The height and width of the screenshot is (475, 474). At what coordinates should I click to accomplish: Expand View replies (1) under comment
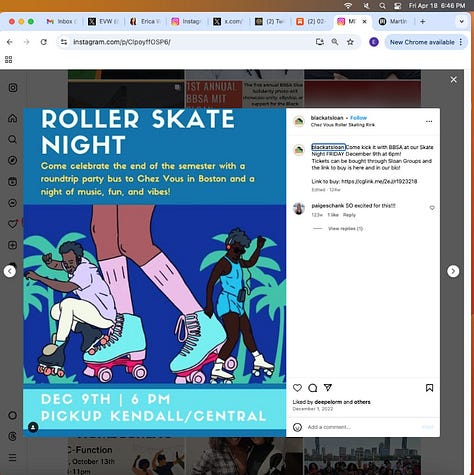tap(345, 228)
